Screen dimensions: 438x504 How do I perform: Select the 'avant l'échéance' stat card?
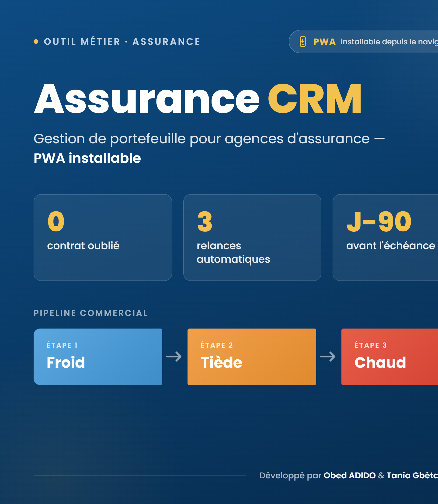[x=385, y=238]
